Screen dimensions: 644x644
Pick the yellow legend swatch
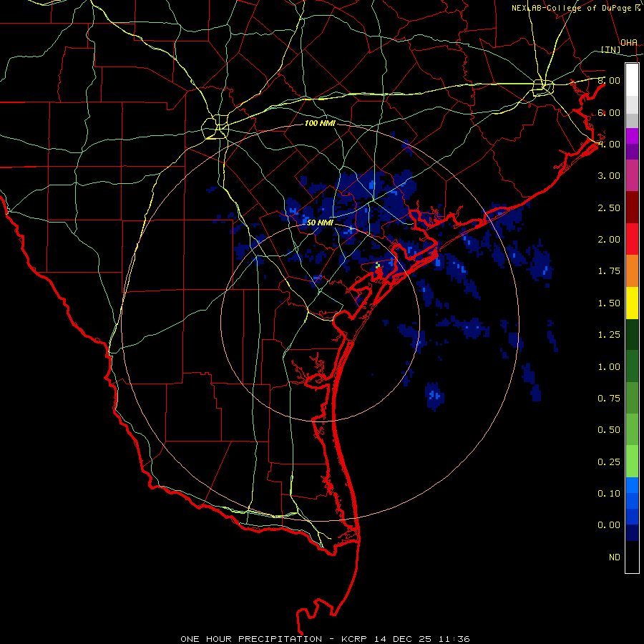(632, 303)
